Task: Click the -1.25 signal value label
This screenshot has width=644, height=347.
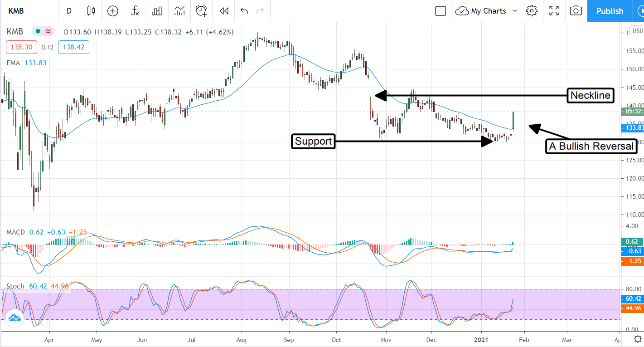Action: [x=633, y=261]
